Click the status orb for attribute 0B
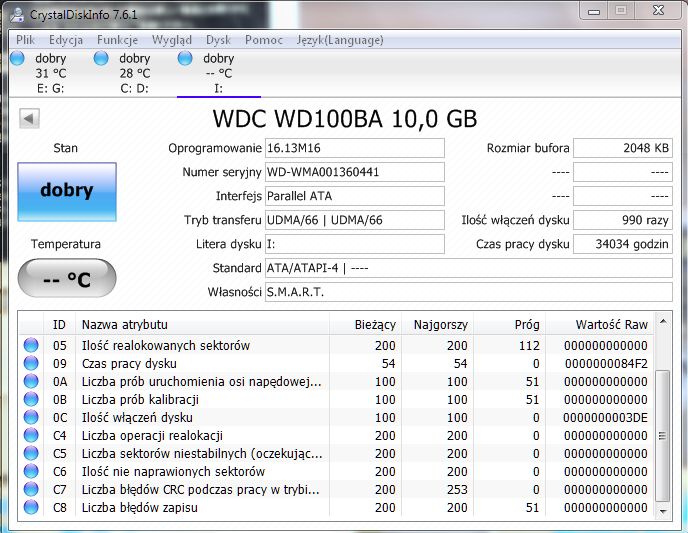 (31, 399)
